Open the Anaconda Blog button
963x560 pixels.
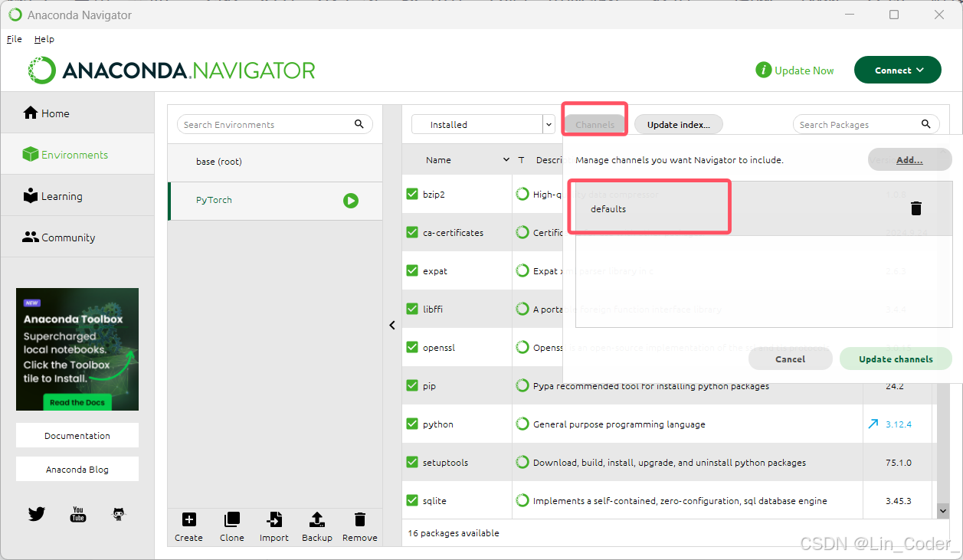77,469
